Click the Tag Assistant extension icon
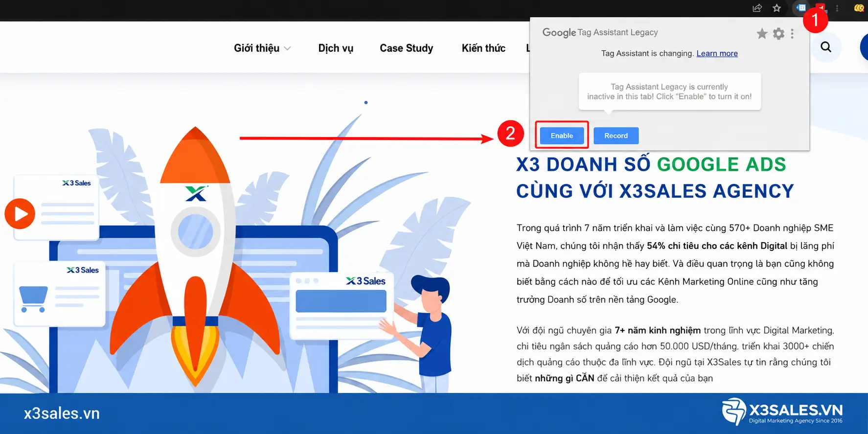 tap(801, 8)
